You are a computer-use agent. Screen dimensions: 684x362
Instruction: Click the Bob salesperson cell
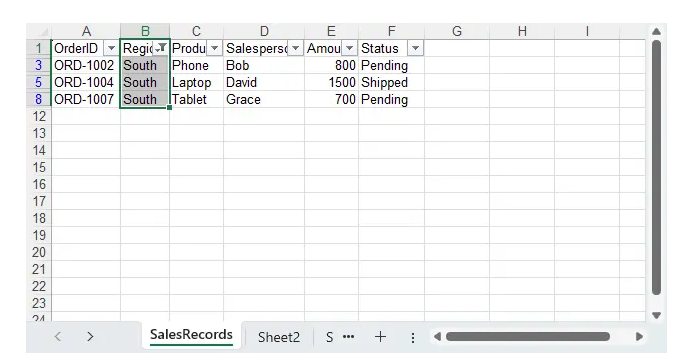pos(264,65)
